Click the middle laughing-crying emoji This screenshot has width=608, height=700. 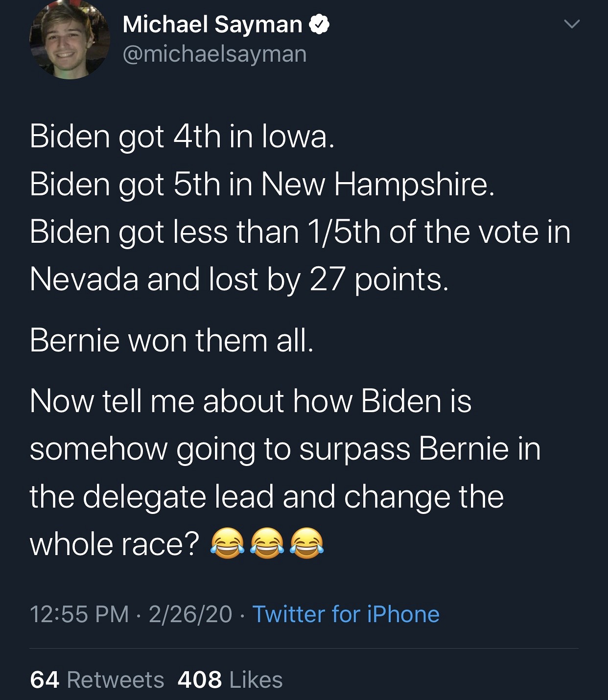267,543
